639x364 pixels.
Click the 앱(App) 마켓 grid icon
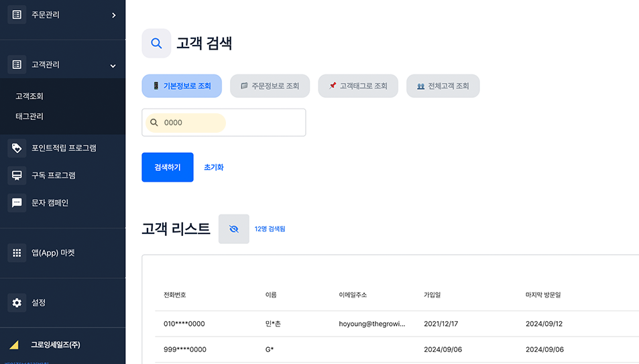pos(17,253)
